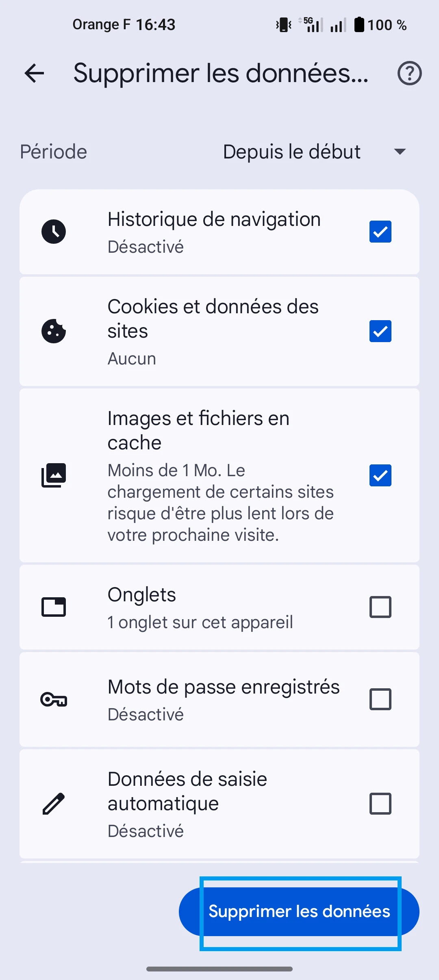Tap the cookie icon
Image resolution: width=439 pixels, height=980 pixels.
click(x=54, y=331)
